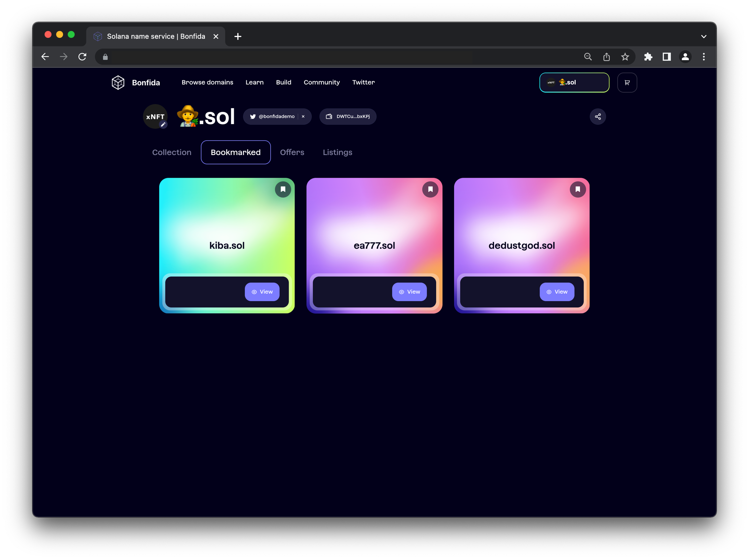Click the Bonfida logo icon
749x560 pixels.
[x=118, y=83]
